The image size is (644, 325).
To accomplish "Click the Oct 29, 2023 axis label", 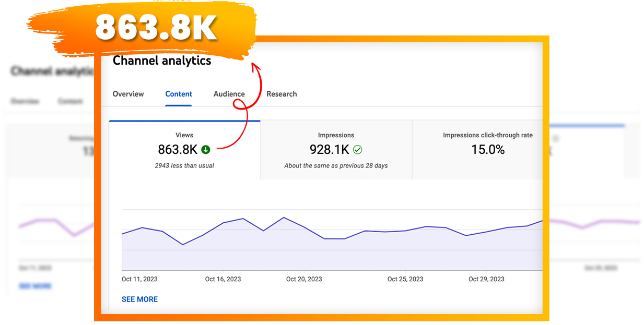I will [x=486, y=279].
